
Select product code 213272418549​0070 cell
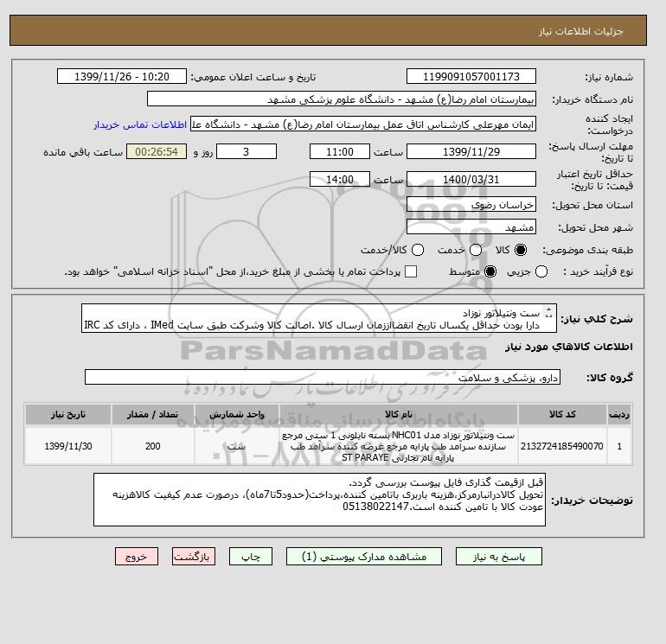[x=562, y=446]
